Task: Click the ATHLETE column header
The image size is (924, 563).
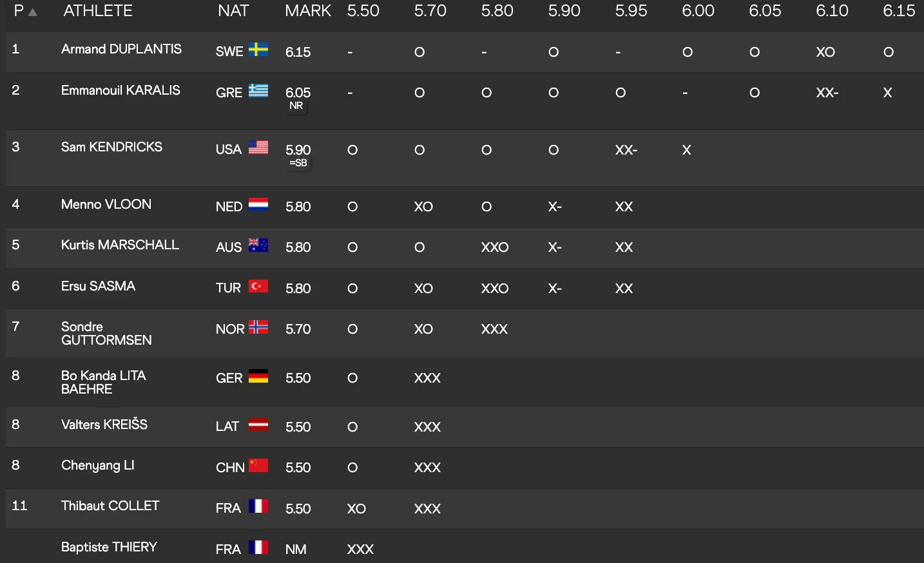Action: (x=98, y=11)
